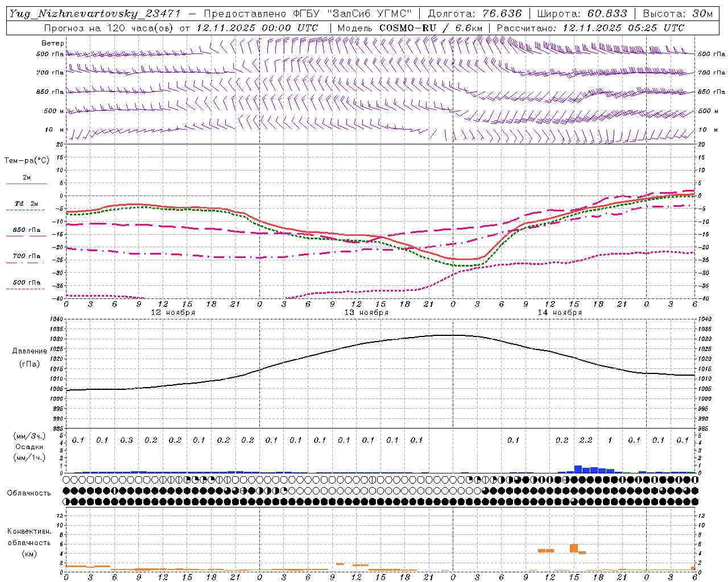
Task: Click the "Тем-ра(°C)" temperature label
Action: 27,161
